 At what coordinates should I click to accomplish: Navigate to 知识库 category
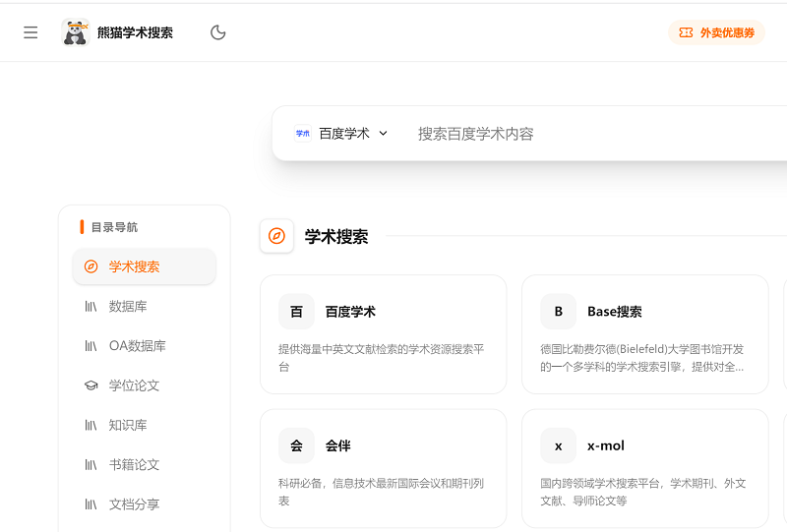(144, 425)
